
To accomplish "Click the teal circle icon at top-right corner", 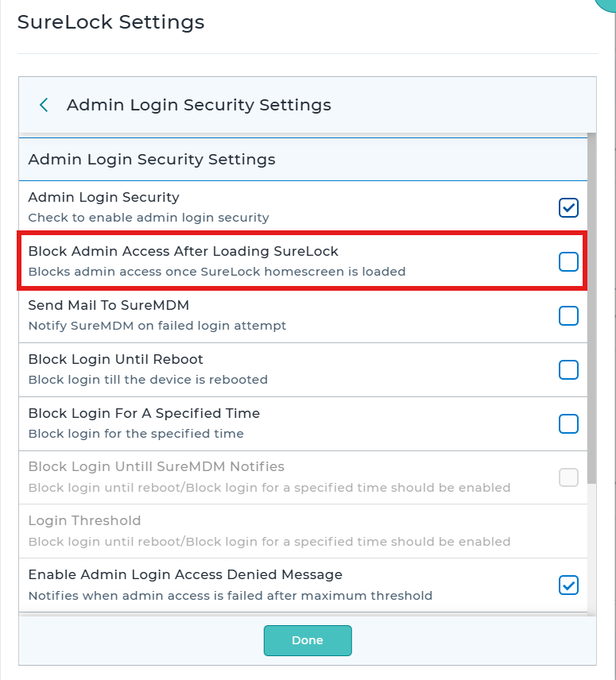I will pyautogui.click(x=607, y=3).
